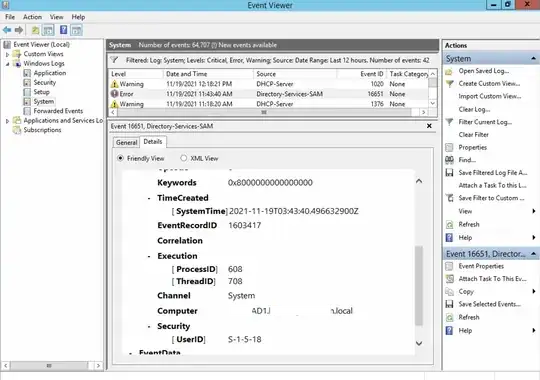Viewport: 540px width, 380px height.
Task: Expand Applications and Services Logs node
Action: click(7, 121)
